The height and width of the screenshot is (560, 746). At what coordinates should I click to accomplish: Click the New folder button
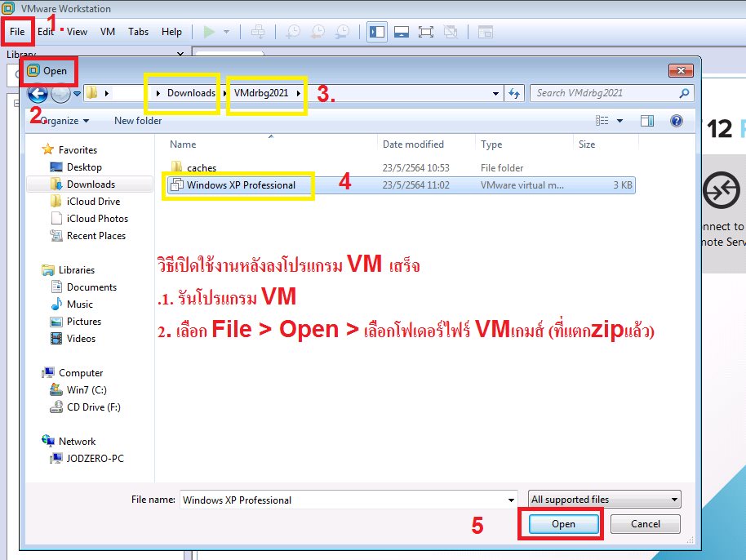tap(138, 121)
